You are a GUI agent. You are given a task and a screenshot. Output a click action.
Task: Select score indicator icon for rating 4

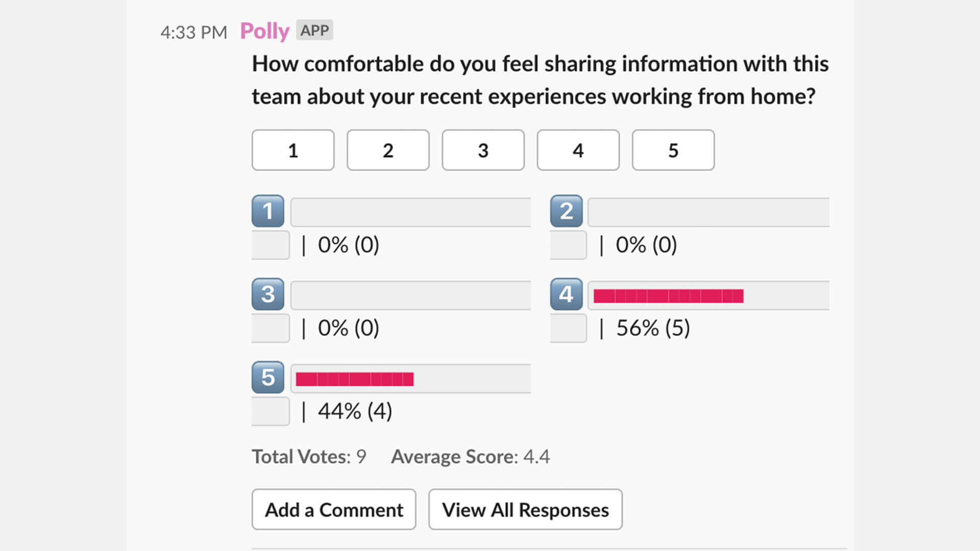click(566, 294)
